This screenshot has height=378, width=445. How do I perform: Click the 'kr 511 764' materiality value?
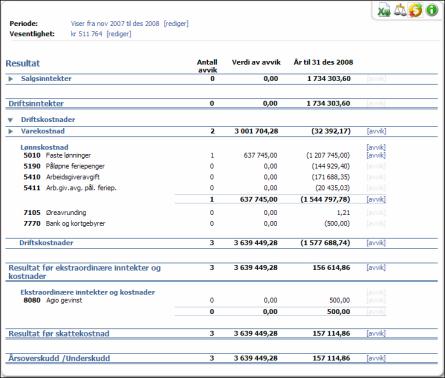86,34
